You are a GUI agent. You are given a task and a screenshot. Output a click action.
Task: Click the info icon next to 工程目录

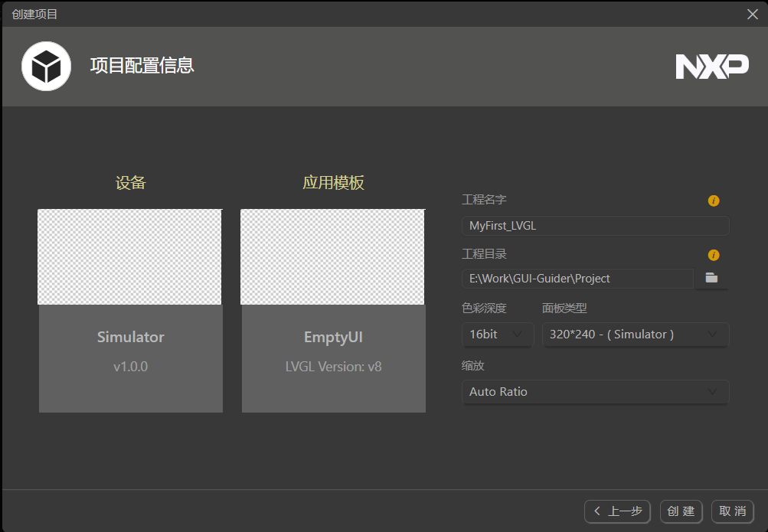click(x=713, y=255)
